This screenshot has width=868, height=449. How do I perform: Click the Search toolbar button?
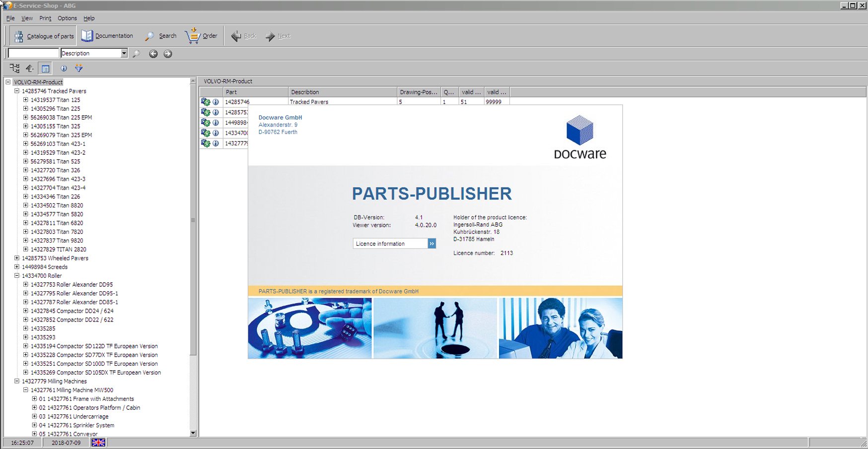point(160,36)
